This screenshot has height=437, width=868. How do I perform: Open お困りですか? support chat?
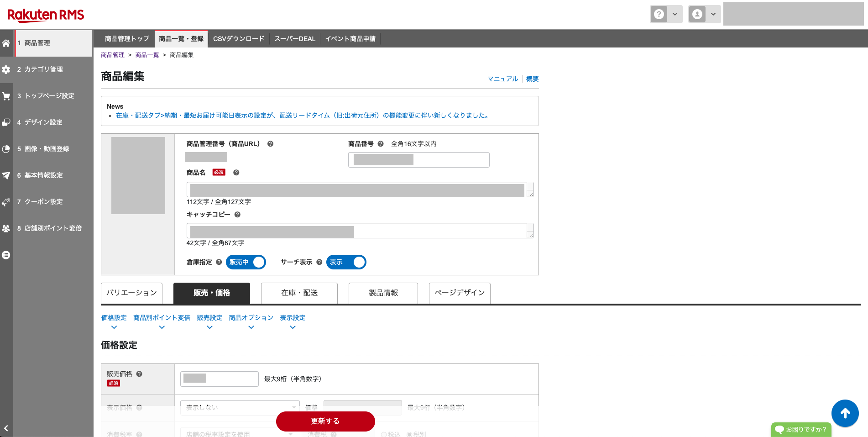pos(801,429)
